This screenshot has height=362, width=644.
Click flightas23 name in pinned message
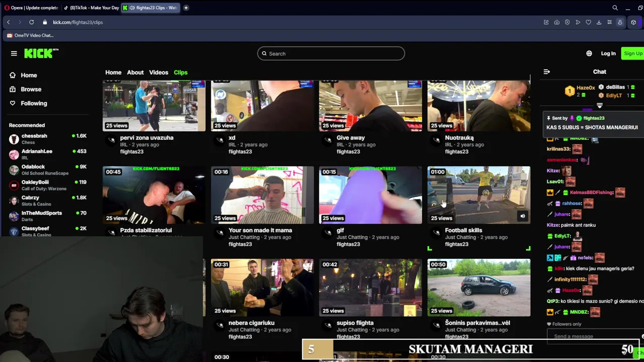pos(594,118)
